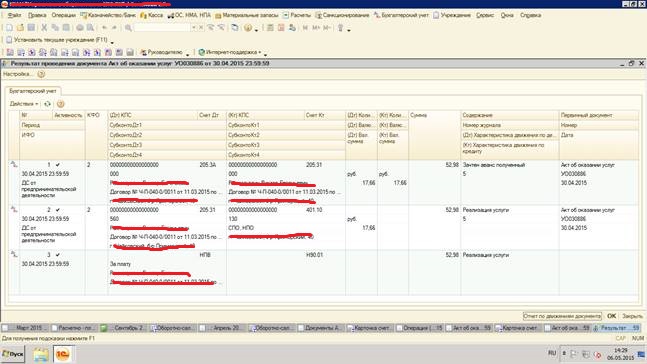647x364 pixels.
Task: Toggle the Активность checkmark in row 2
Action: tap(58, 210)
